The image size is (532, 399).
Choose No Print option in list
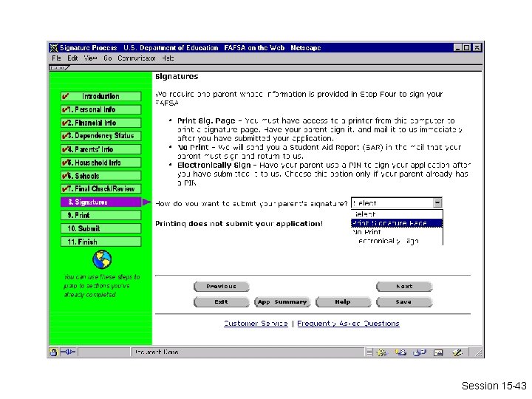point(397,232)
